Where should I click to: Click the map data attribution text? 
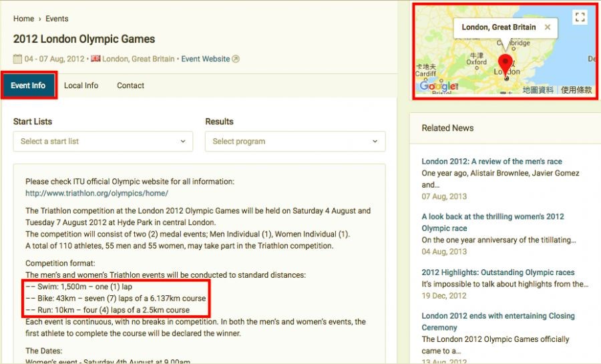[538, 90]
